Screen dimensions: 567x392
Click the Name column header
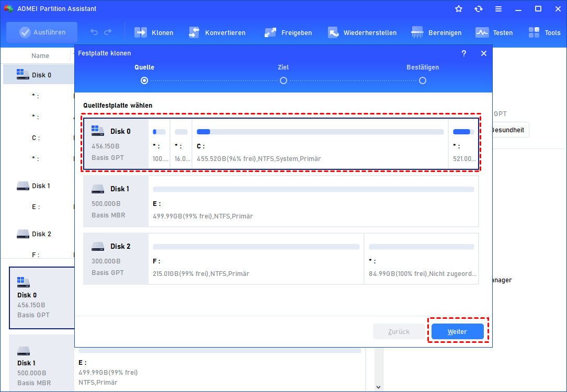[40, 55]
